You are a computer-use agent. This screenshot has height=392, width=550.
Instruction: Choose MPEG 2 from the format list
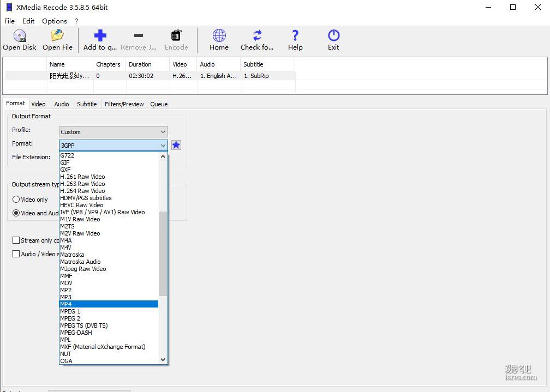click(x=109, y=318)
